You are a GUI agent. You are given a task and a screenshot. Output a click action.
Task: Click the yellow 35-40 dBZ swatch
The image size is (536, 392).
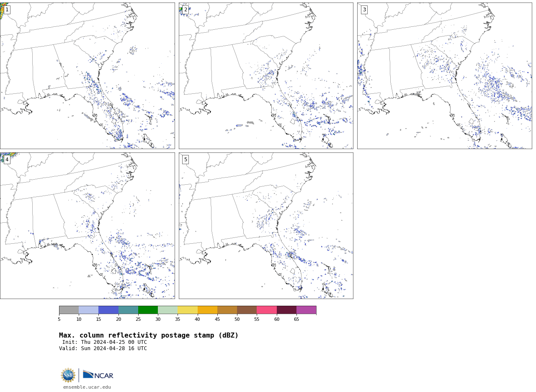click(x=188, y=310)
